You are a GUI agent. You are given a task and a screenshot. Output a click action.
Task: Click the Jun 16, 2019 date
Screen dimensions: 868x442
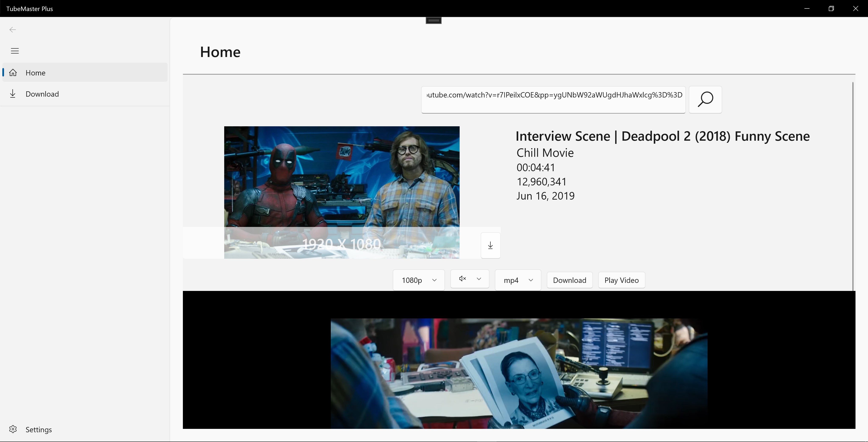[x=545, y=196]
